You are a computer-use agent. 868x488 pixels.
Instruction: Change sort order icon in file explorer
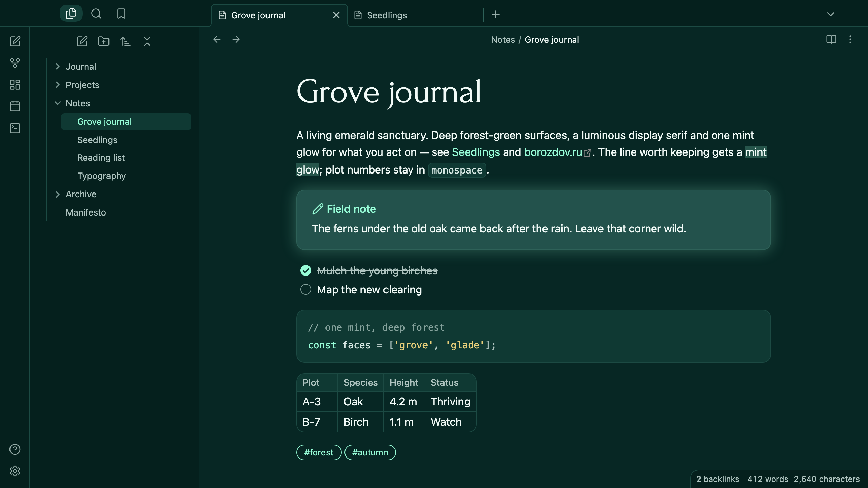point(125,41)
